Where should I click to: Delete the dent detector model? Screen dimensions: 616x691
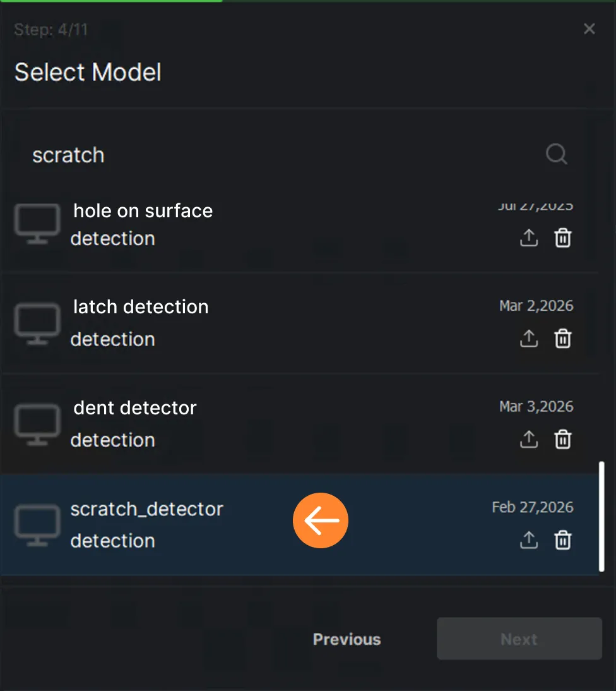(x=563, y=440)
